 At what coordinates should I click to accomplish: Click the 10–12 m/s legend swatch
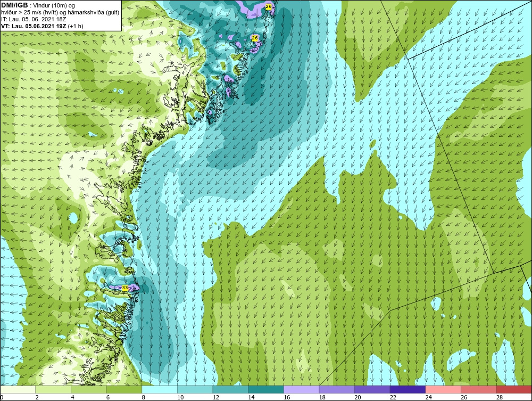pyautogui.click(x=195, y=389)
